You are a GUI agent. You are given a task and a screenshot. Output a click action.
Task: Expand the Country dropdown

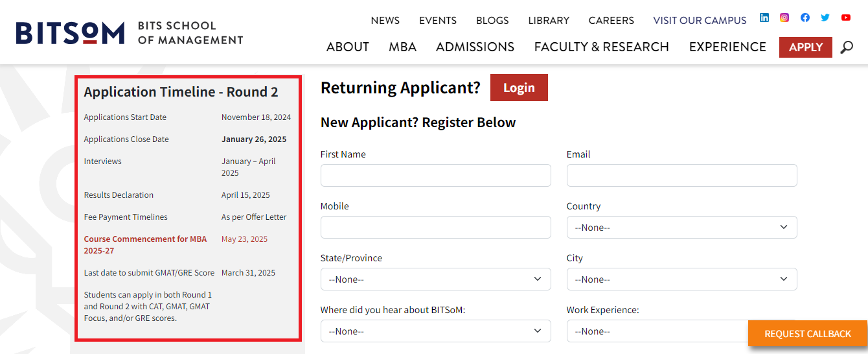[x=682, y=228]
